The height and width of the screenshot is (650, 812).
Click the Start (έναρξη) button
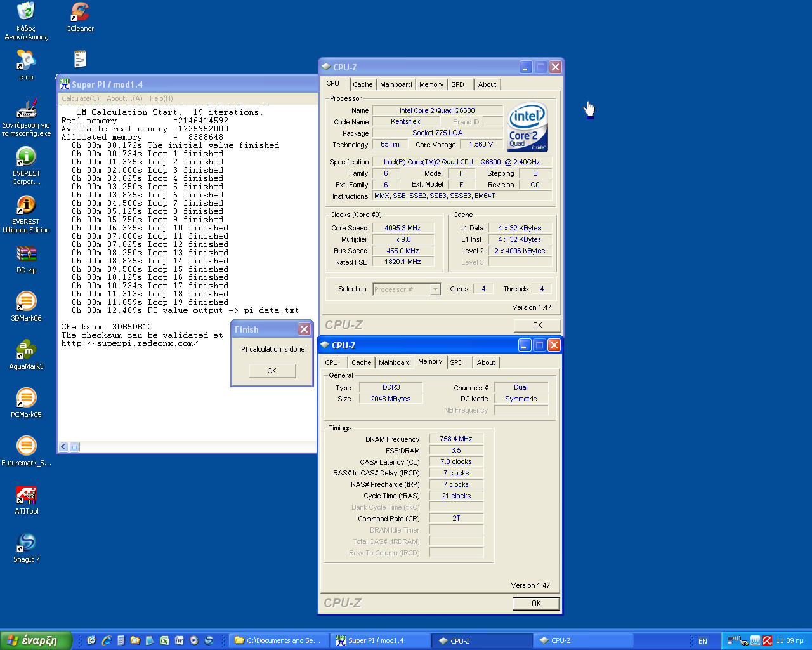point(36,640)
